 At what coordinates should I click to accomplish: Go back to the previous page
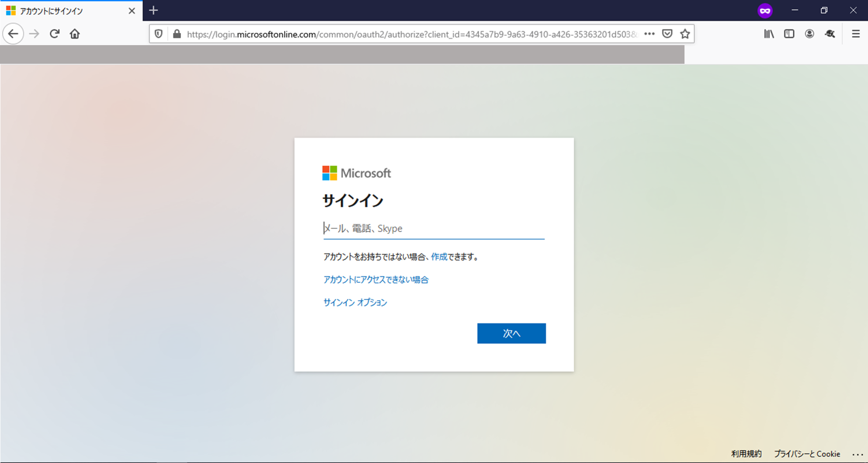tap(13, 34)
